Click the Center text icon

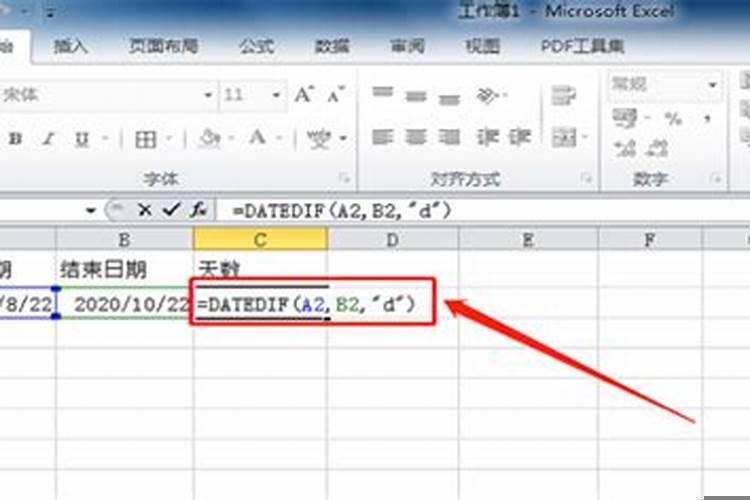pyautogui.click(x=416, y=137)
